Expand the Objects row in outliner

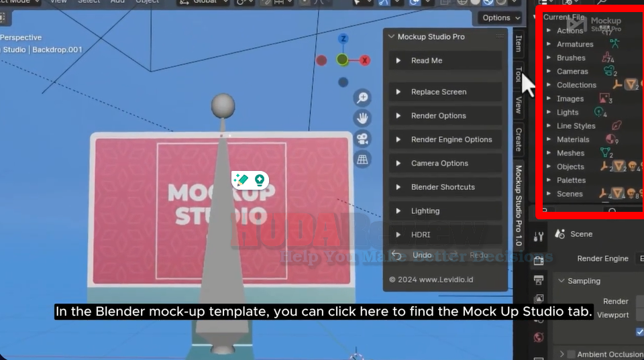(549, 166)
